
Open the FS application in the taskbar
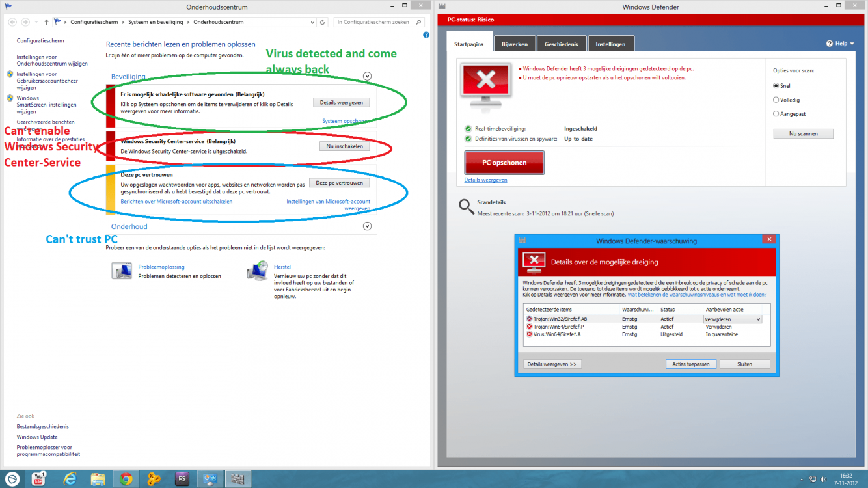coord(183,479)
